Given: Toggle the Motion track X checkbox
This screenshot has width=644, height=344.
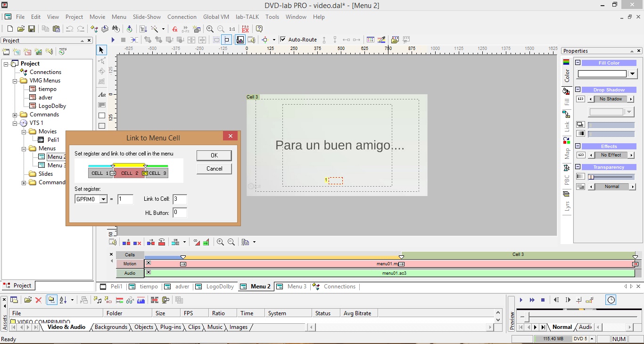Looking at the screenshot, I should pyautogui.click(x=149, y=263).
